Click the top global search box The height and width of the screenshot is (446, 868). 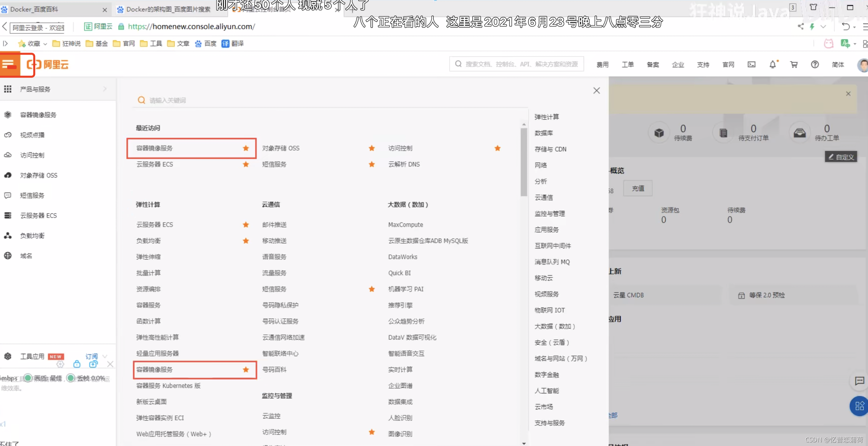pos(516,64)
